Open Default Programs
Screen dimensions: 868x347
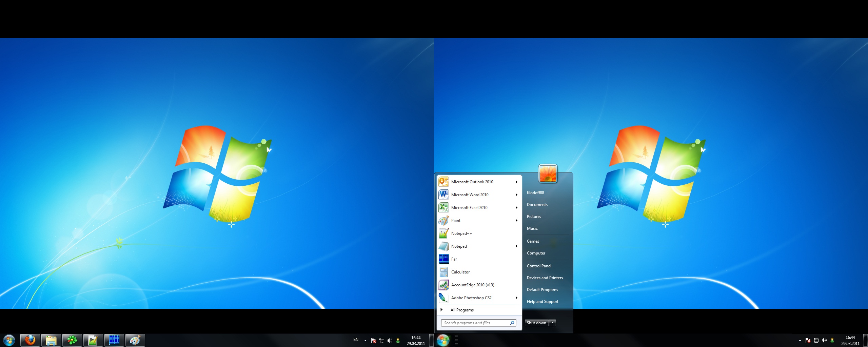(x=542, y=290)
